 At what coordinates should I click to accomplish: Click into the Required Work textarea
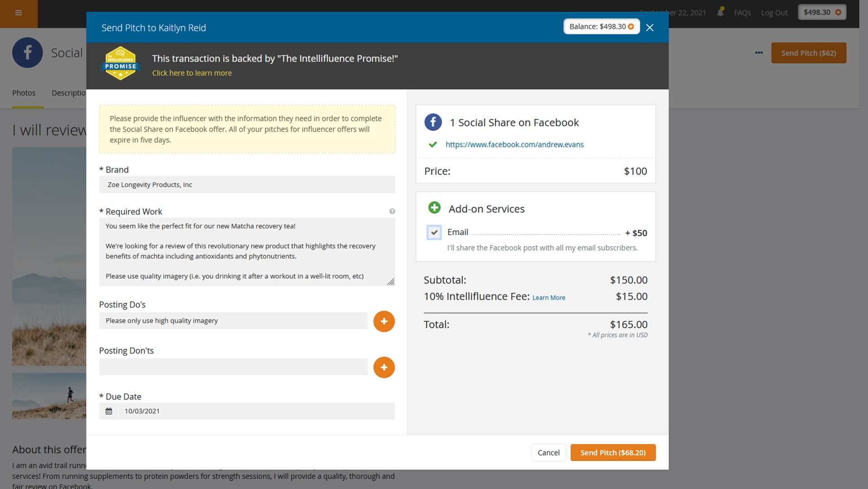pos(247,252)
